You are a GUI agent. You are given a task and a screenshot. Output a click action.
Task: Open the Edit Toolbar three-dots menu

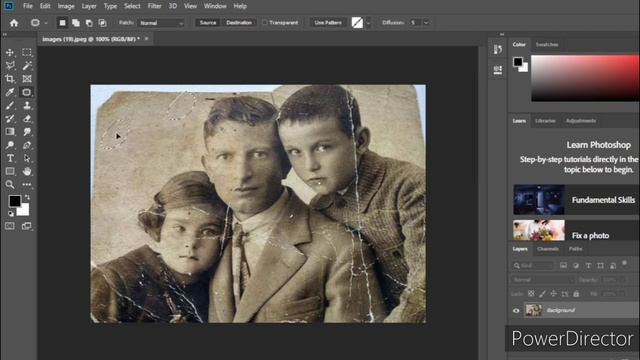coord(27,184)
